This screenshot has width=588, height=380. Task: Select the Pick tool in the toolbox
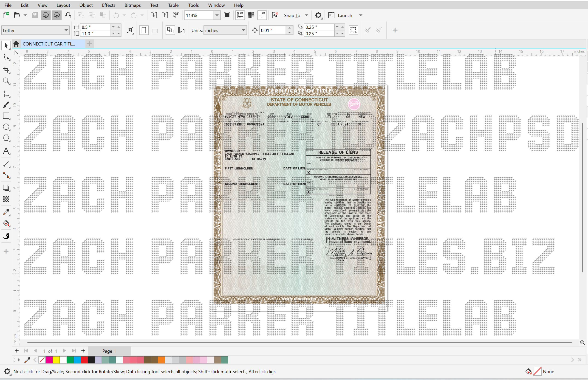point(6,46)
